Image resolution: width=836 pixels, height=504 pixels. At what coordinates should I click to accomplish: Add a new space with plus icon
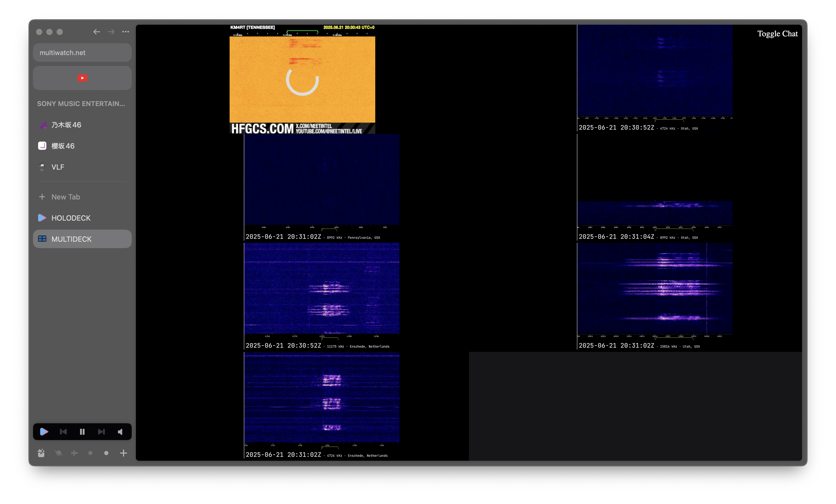click(124, 453)
